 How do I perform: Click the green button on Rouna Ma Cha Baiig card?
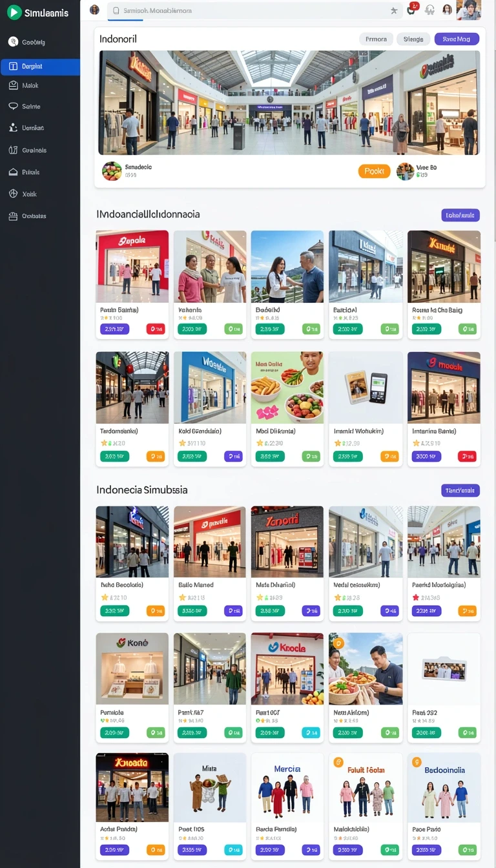tap(467, 329)
